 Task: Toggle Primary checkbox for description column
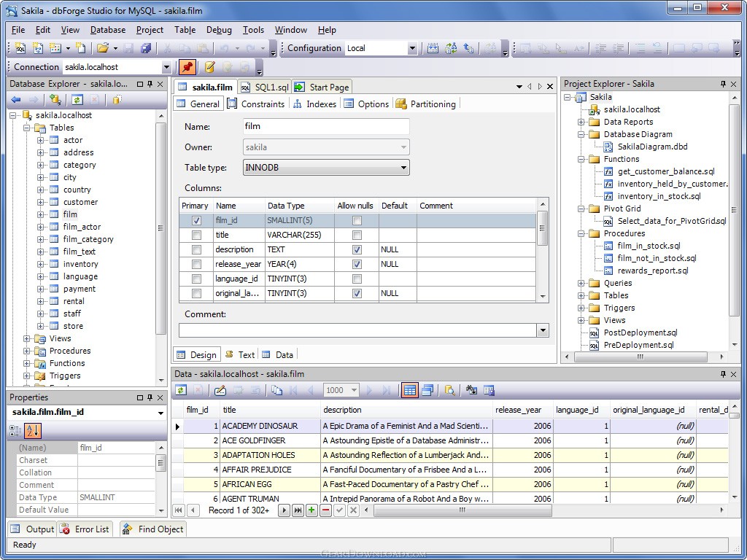(196, 249)
